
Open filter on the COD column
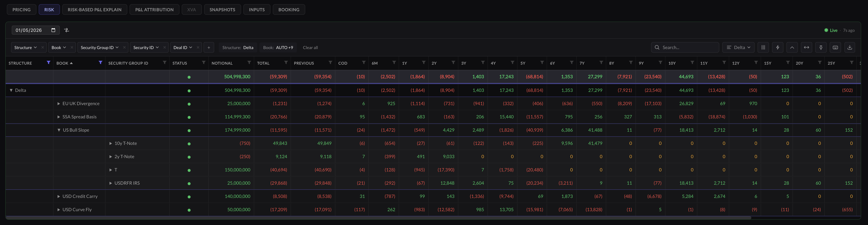pyautogui.click(x=364, y=62)
